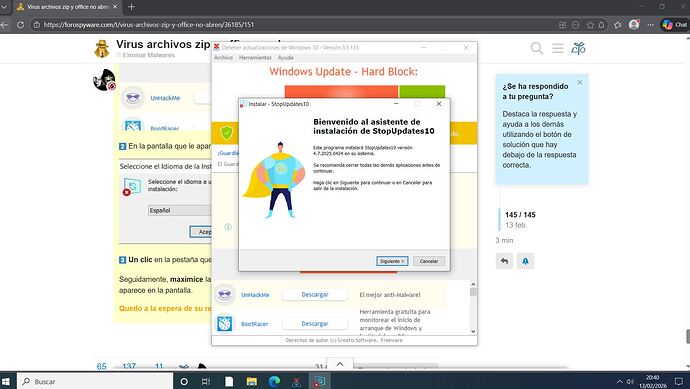Close the 'Virus archivos zip' browser tab

[x=115, y=7]
